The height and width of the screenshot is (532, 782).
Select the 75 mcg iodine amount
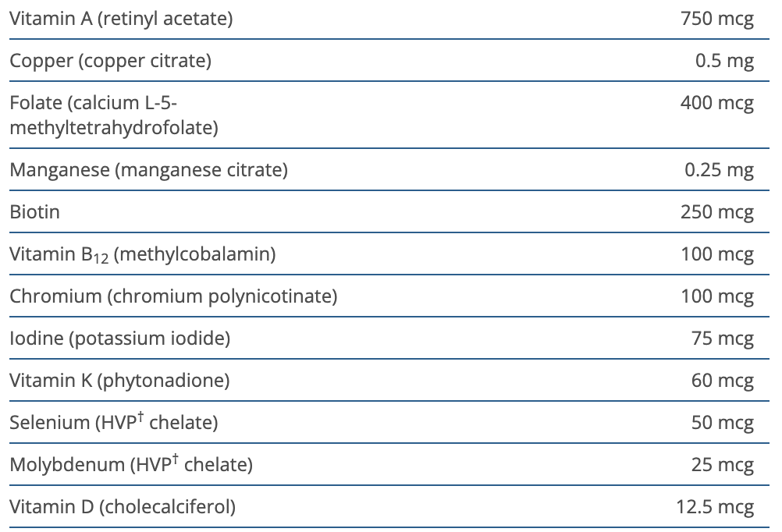pyautogui.click(x=722, y=339)
